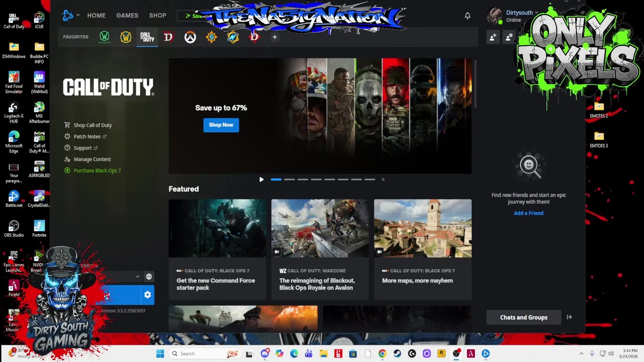Click the taskbar Search box
This screenshot has height=362, width=644.
point(205,353)
